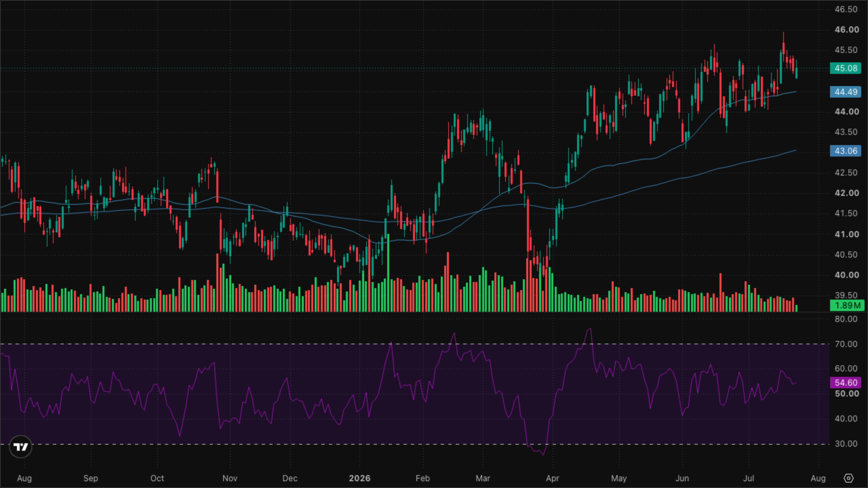Select Oct on the time axis

[x=157, y=478]
